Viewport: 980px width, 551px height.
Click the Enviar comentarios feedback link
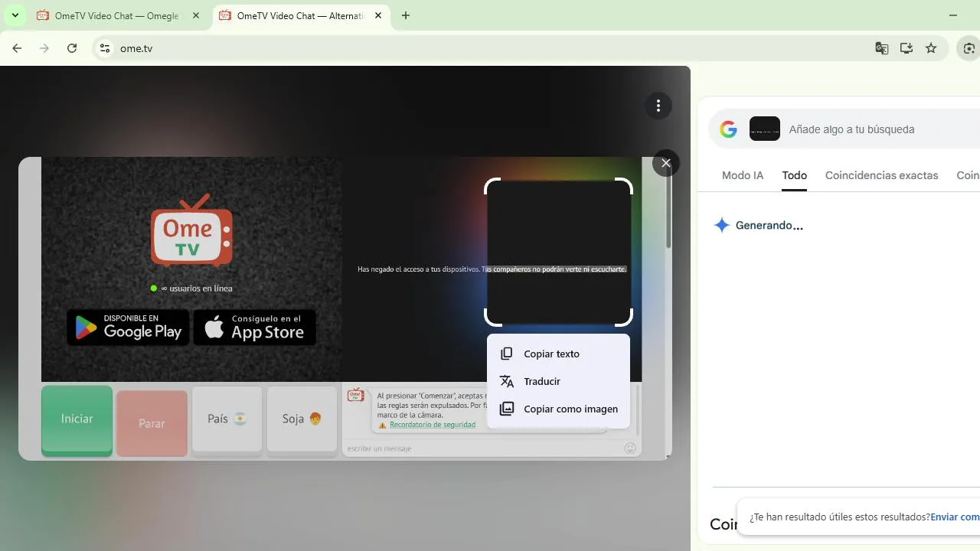pos(955,517)
